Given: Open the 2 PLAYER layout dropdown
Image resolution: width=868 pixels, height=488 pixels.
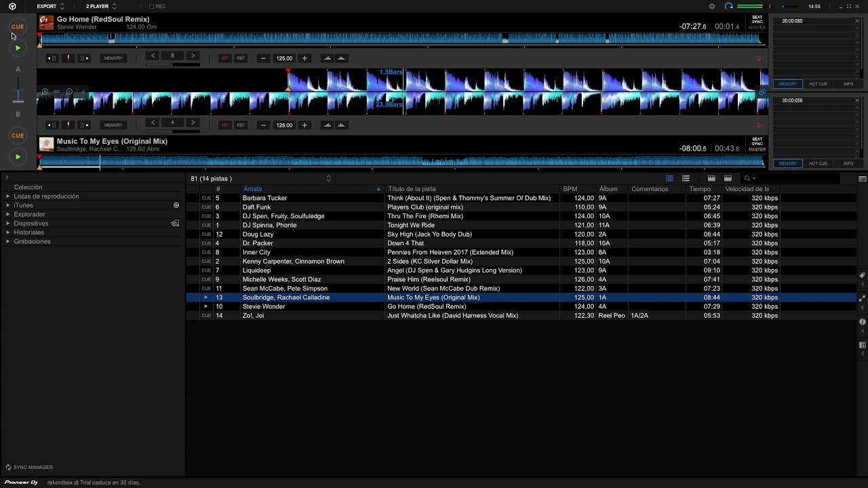Looking at the screenshot, I should [102, 6].
